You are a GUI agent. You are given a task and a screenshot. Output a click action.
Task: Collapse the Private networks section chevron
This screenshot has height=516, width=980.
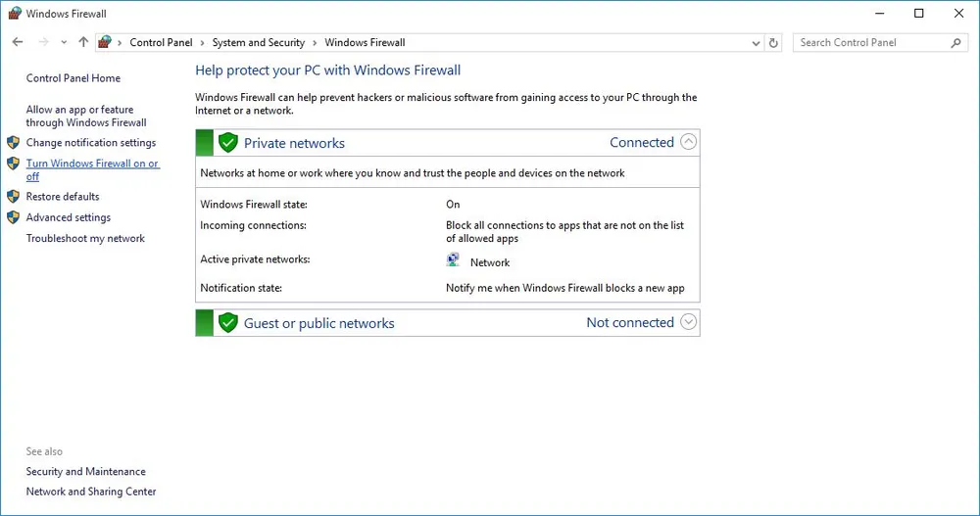point(689,142)
